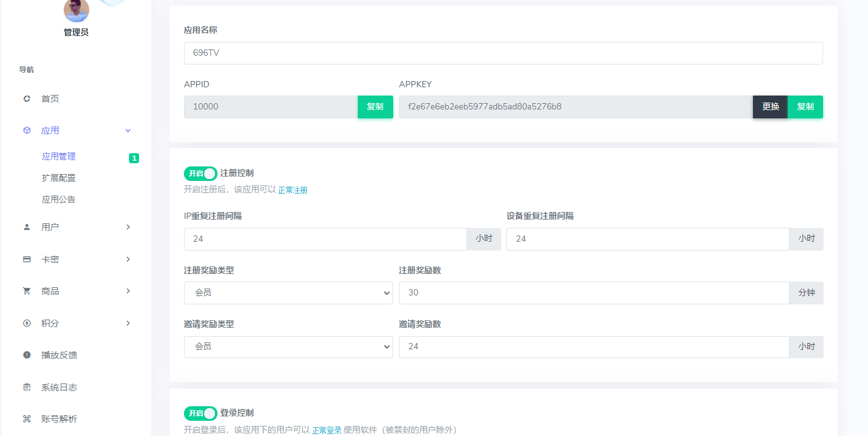Click the calendar icon beside 系统日志
Screen dimensions: 868x436
tap(27, 387)
